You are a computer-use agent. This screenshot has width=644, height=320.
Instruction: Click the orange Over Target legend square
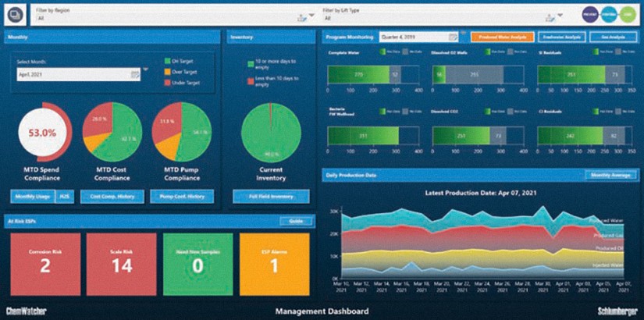click(x=167, y=72)
